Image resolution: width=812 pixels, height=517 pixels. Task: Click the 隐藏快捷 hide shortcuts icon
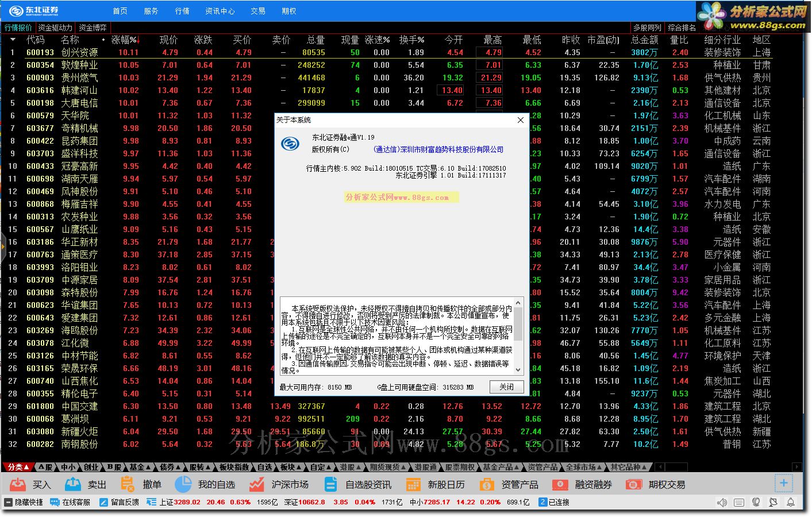pos(8,502)
